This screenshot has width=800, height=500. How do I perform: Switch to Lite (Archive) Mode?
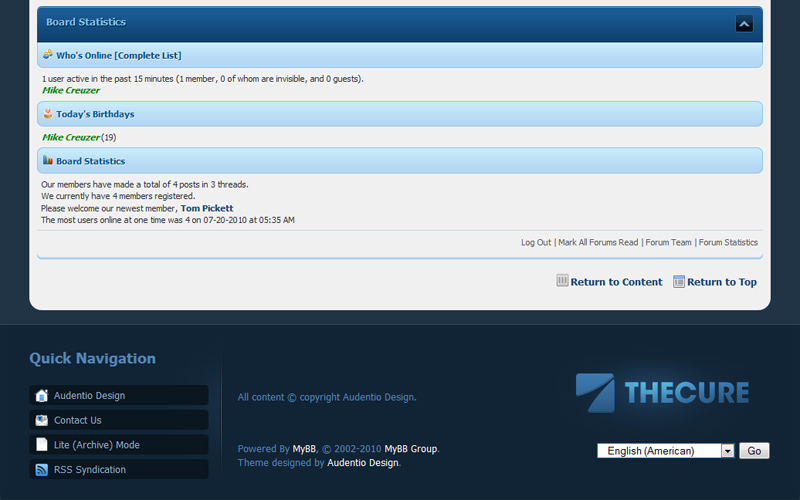coord(119,444)
